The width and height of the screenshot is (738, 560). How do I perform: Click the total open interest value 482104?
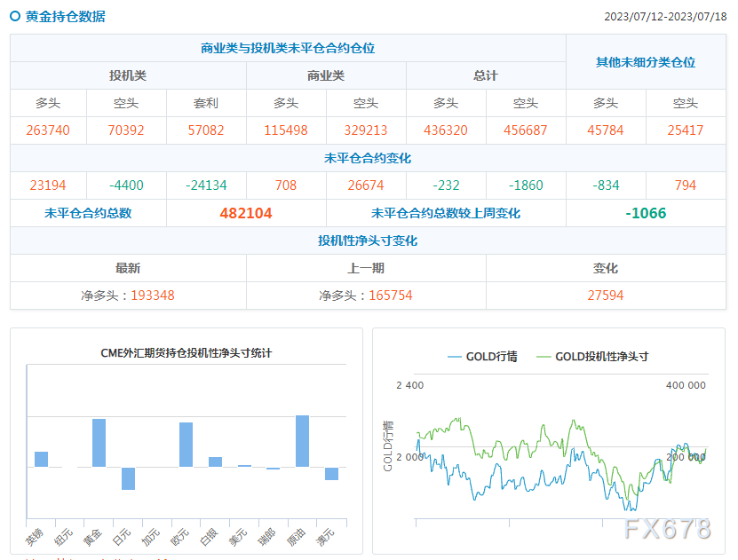[246, 213]
